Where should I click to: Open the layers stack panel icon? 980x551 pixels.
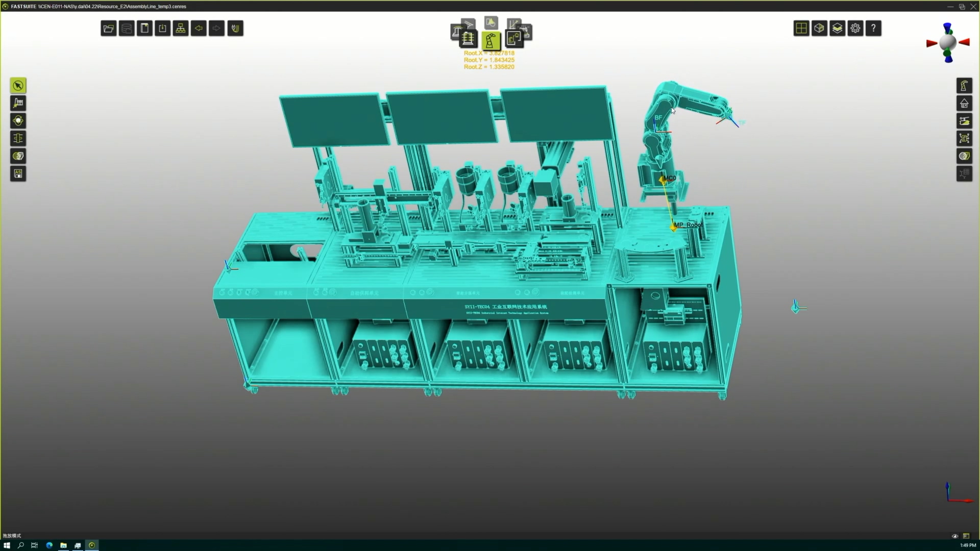(837, 29)
